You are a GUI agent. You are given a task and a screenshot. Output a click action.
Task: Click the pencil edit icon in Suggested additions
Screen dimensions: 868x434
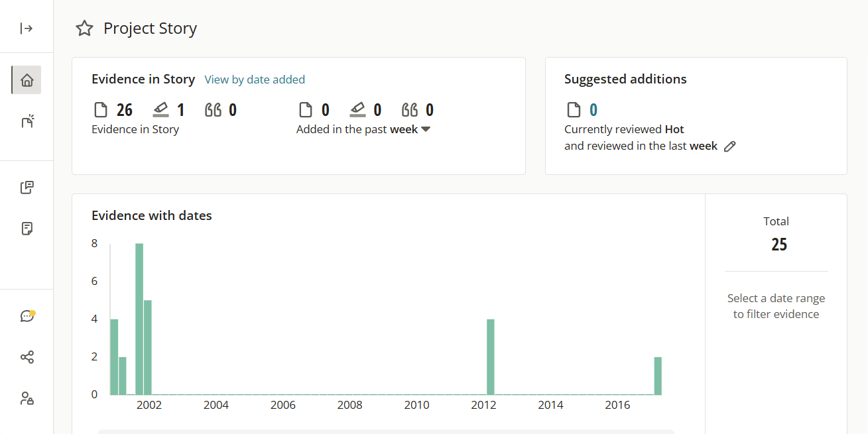point(730,146)
